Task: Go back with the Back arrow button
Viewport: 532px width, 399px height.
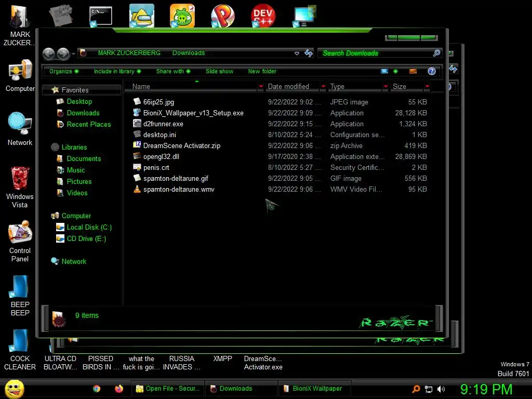Action: click(x=48, y=54)
